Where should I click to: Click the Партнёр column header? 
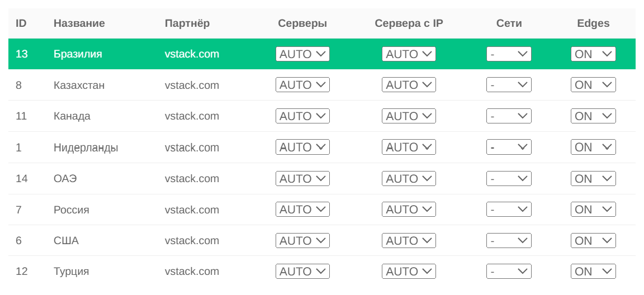pos(187,23)
